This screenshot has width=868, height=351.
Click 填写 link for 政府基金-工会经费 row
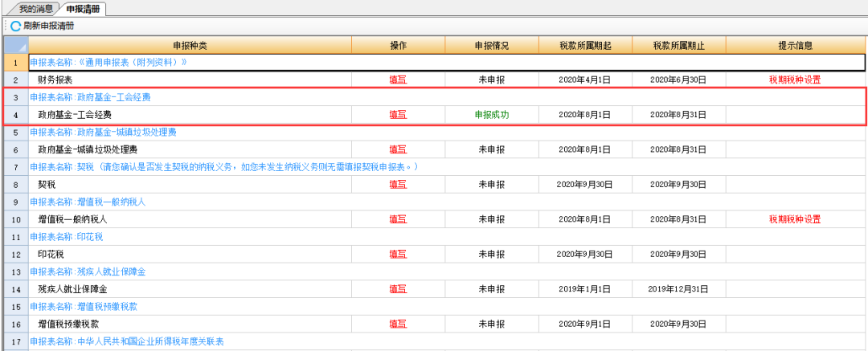(398, 115)
